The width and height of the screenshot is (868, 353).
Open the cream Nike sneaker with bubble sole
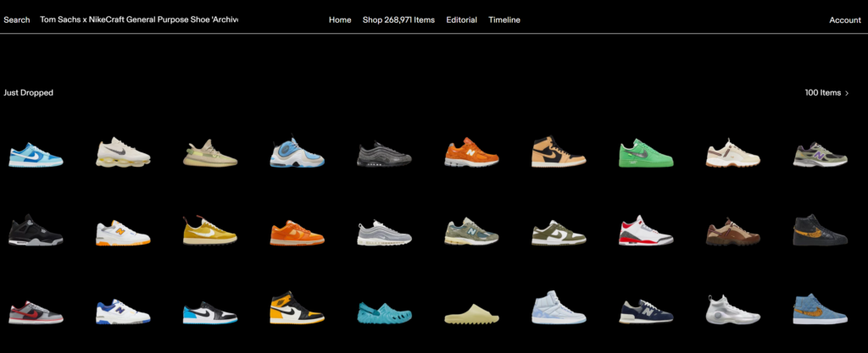(x=122, y=152)
